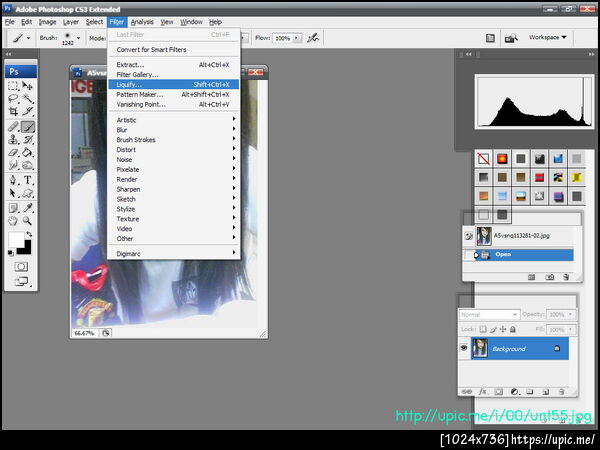Click the document zoom percentage field
The image size is (600, 450).
click(85, 333)
